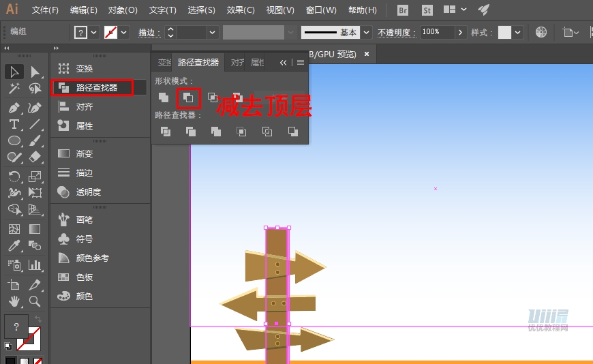Viewport: 593px width, 364px height.
Task: Select the Ellipse tool
Action: pyautogui.click(x=14, y=140)
